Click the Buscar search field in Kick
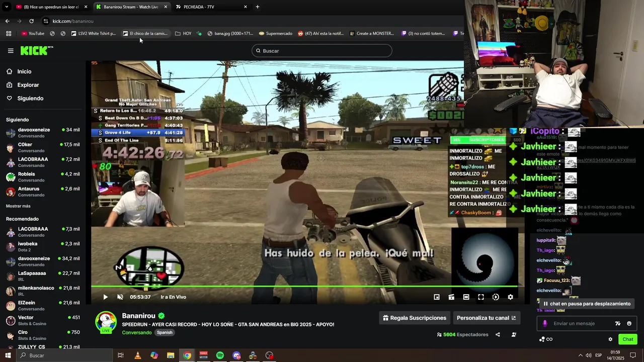 [x=322, y=51]
